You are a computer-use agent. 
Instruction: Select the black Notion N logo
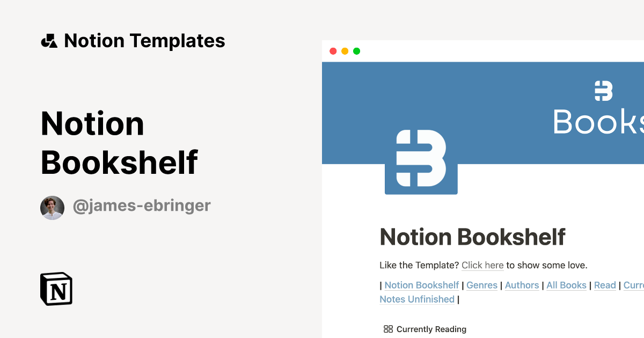coord(56,289)
